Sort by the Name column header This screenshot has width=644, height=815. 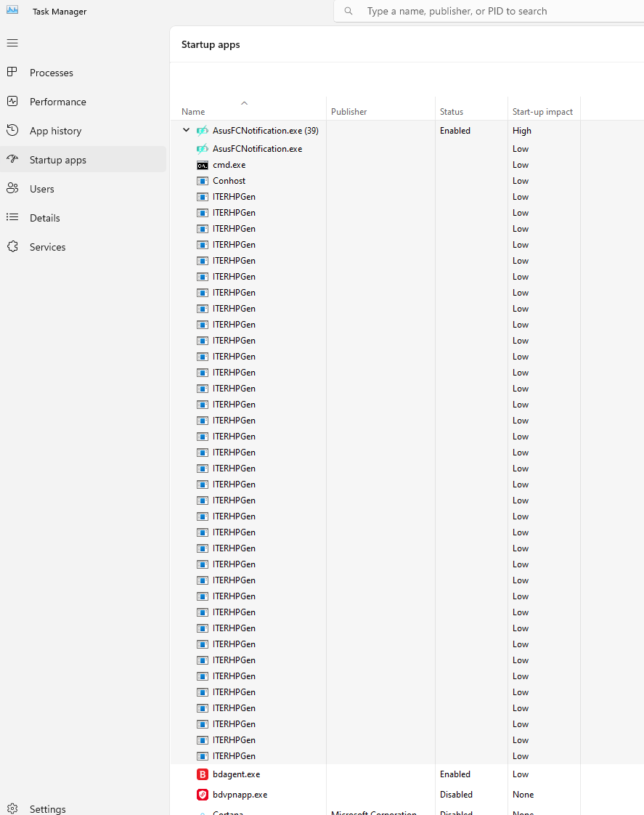click(193, 112)
